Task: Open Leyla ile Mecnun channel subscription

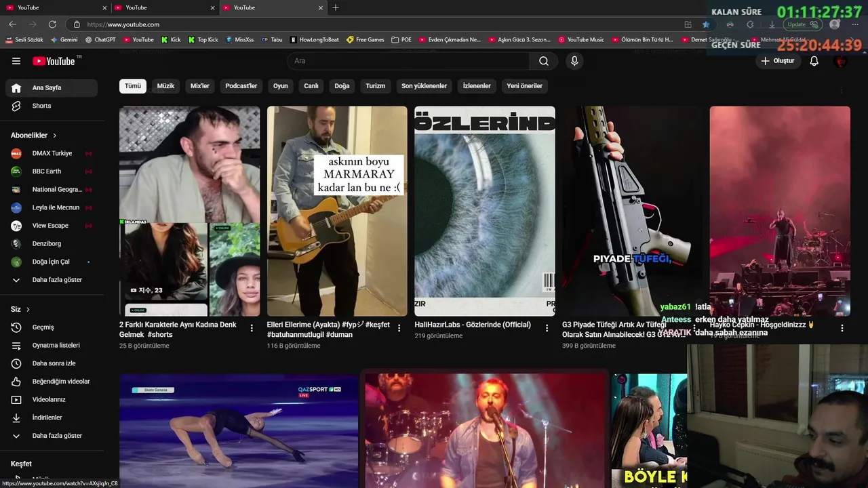Action: click(x=52, y=207)
